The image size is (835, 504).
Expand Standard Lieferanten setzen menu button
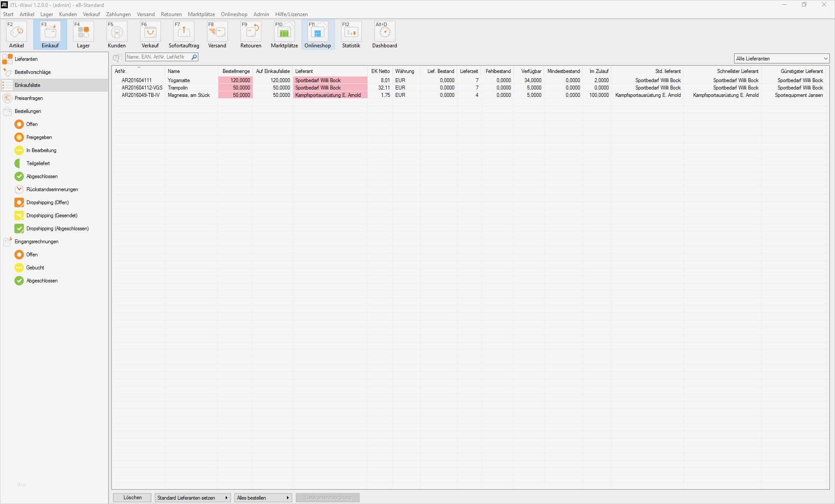point(192,498)
